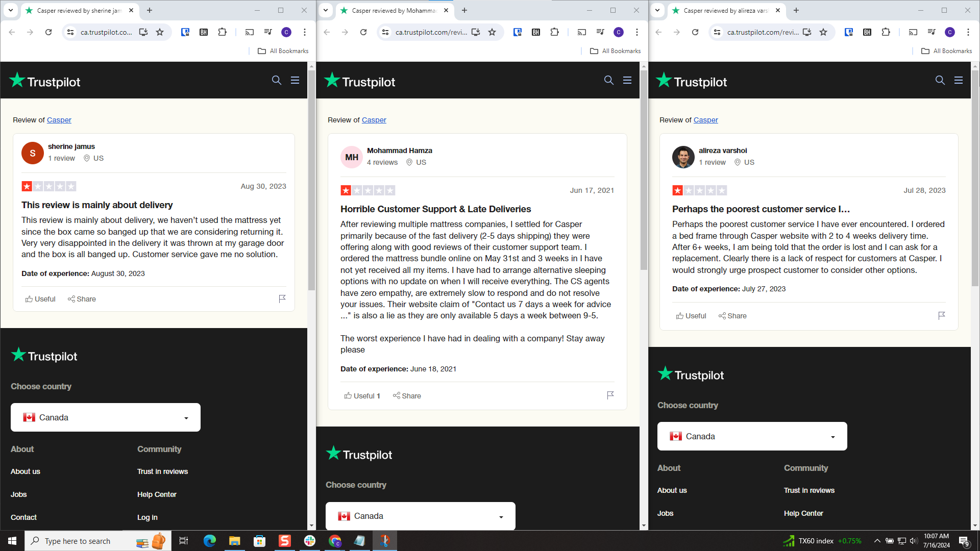
Task: Open hamburger menu in alireza varshoi window
Action: click(959, 80)
